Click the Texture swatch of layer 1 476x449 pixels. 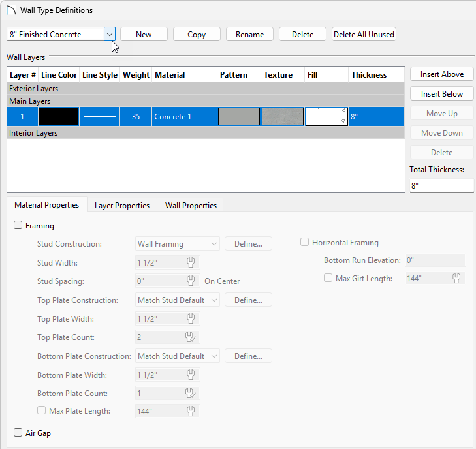(283, 117)
